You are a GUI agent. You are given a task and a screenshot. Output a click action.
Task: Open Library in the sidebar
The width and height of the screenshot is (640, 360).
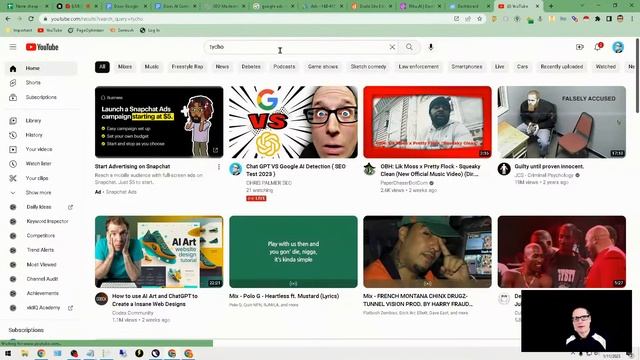point(41,120)
